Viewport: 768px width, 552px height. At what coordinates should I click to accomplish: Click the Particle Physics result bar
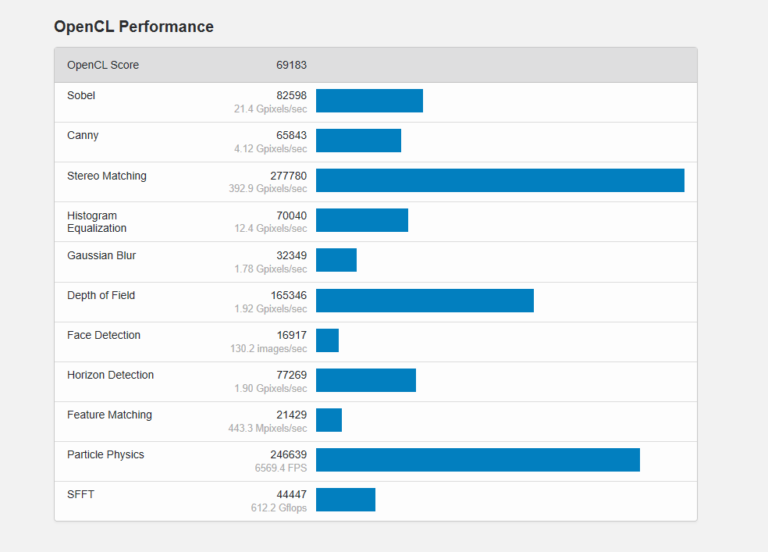tap(477, 460)
